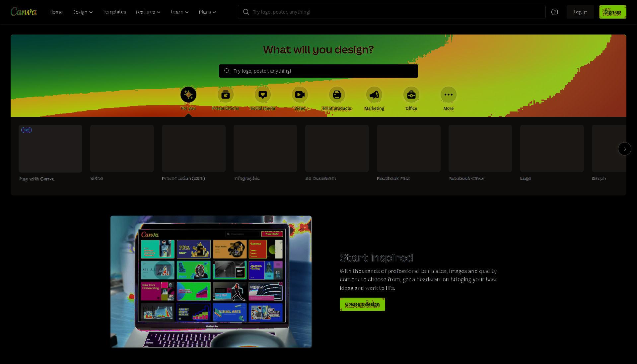Click the Sign up button
The height and width of the screenshot is (364, 637).
[612, 12]
